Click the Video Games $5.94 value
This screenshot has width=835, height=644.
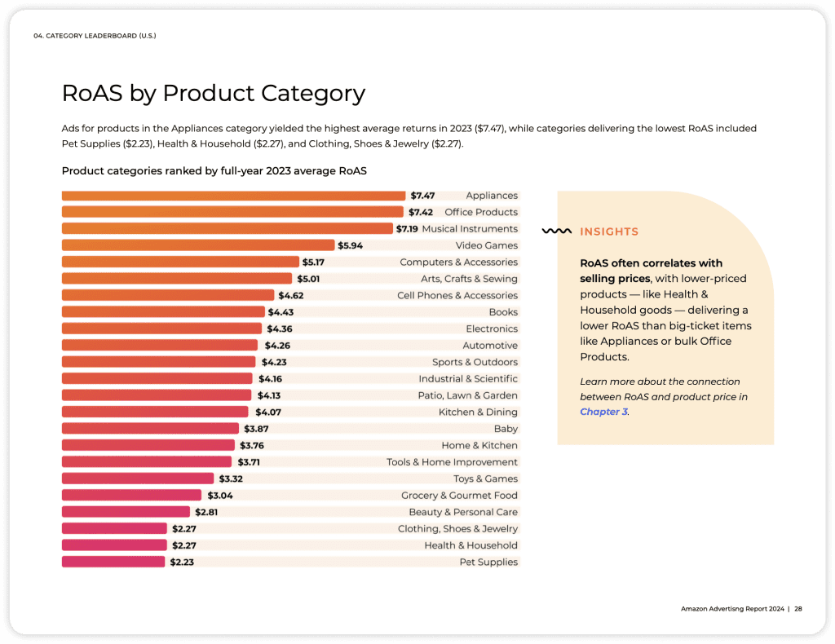(x=350, y=245)
